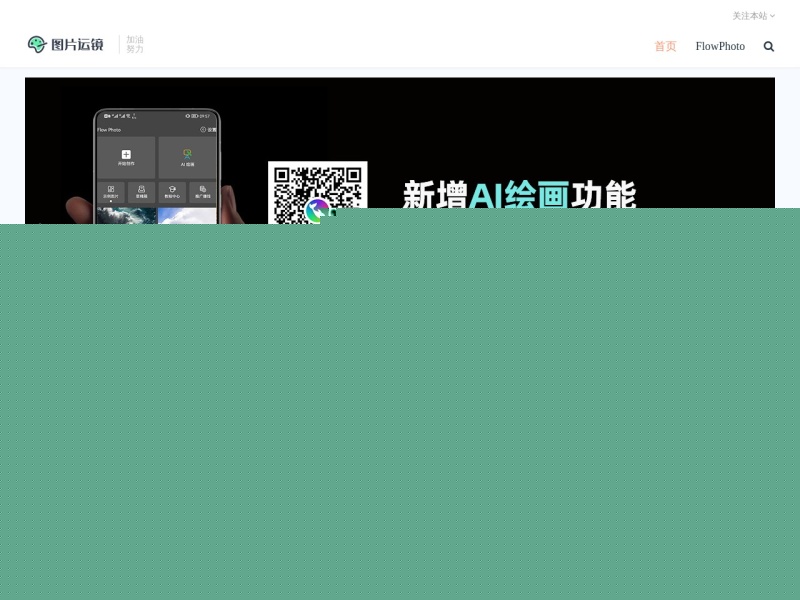The width and height of the screenshot is (800, 600).
Task: Click the 新增AI绘画功能 banner headline
Action: click(x=519, y=194)
